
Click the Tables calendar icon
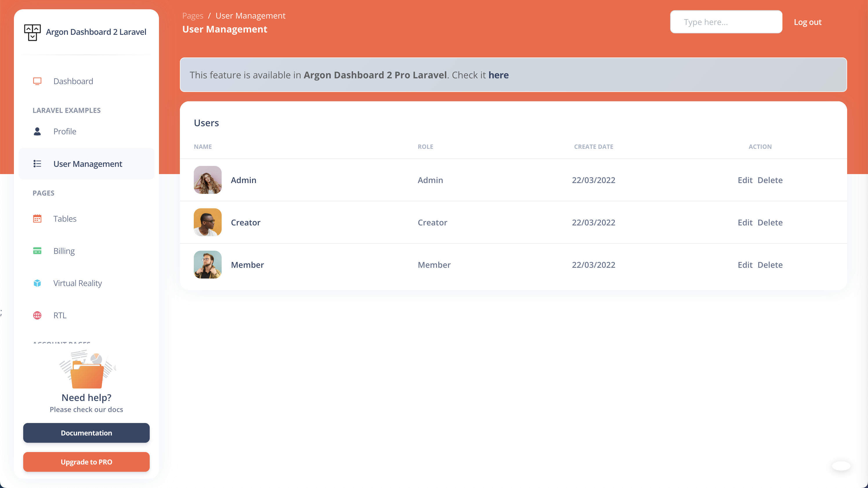37,219
